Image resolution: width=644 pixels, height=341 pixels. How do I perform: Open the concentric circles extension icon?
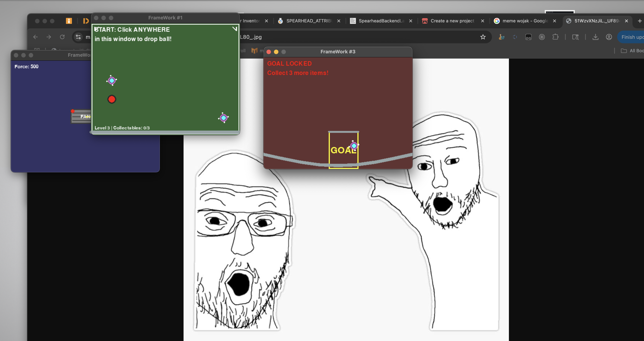[542, 37]
